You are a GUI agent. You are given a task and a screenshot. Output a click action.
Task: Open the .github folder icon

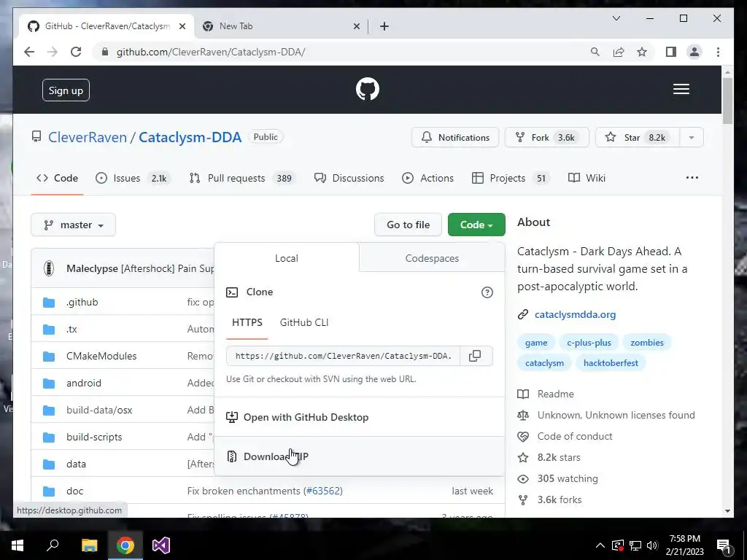(49, 303)
